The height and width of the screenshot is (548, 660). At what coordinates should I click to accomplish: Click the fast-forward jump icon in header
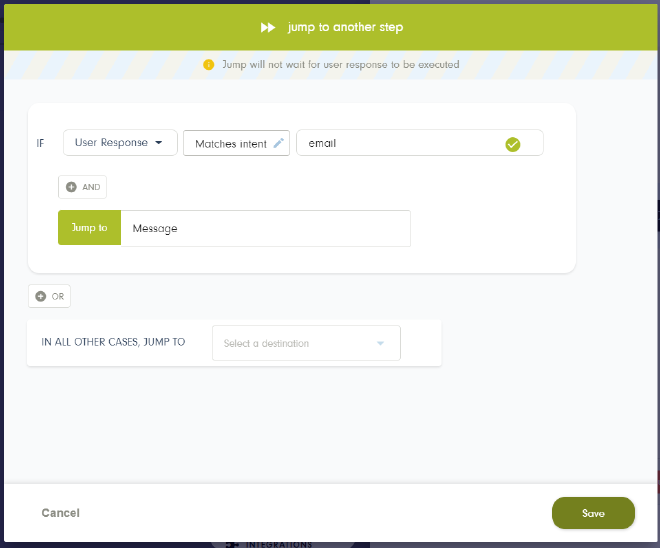(268, 28)
